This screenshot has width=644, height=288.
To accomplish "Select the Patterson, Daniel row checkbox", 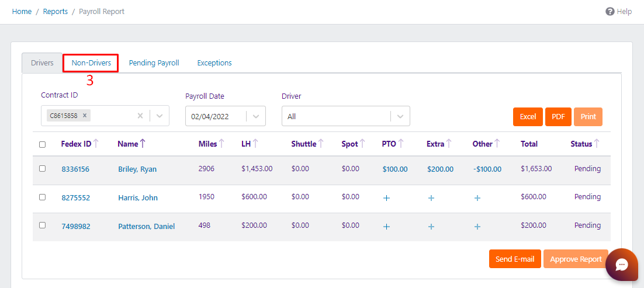I will tap(42, 225).
